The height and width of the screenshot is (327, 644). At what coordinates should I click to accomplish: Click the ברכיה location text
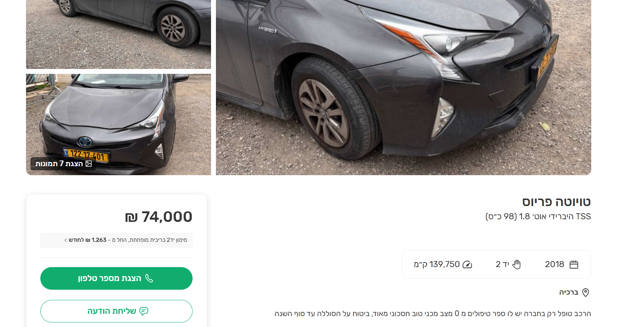point(569,292)
